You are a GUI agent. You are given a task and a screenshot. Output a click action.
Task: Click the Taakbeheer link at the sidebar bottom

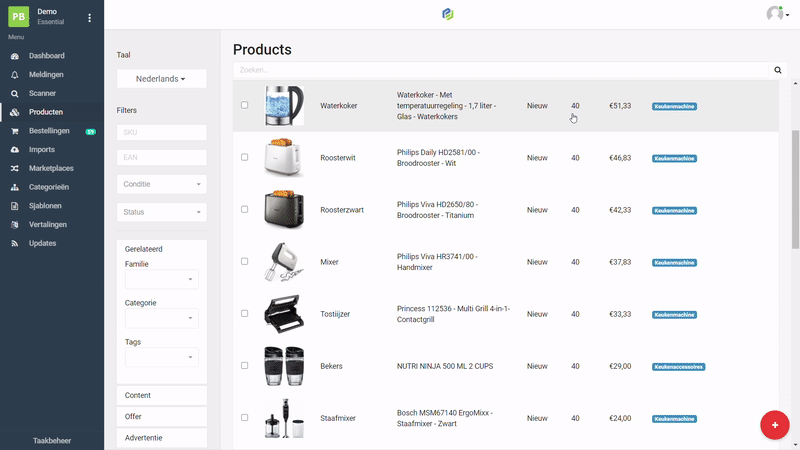click(x=52, y=440)
